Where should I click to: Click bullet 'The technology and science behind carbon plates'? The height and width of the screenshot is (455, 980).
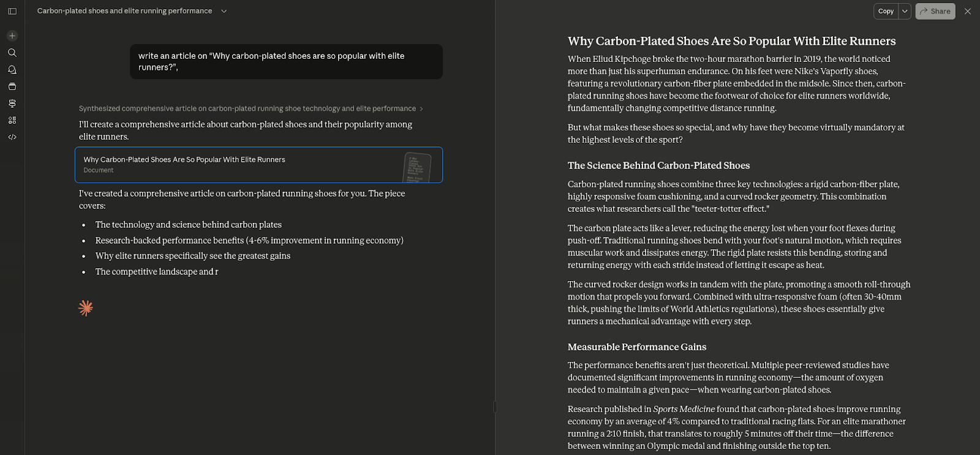[x=189, y=225]
